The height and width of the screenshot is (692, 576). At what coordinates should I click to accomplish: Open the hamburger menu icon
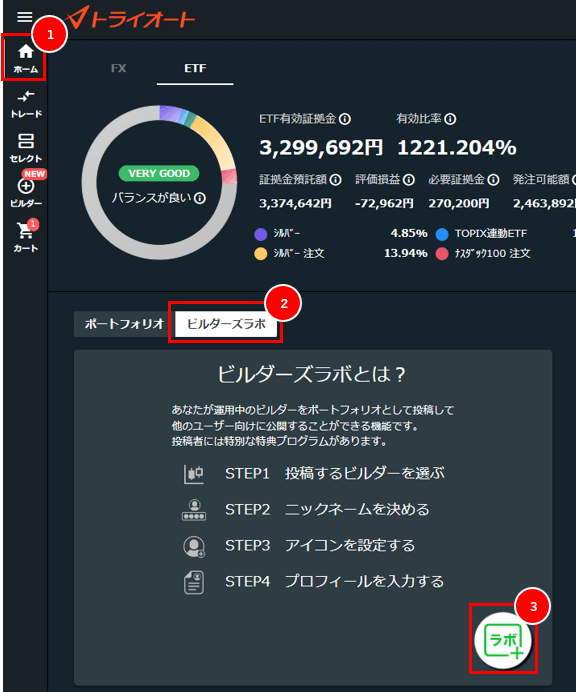[x=24, y=17]
